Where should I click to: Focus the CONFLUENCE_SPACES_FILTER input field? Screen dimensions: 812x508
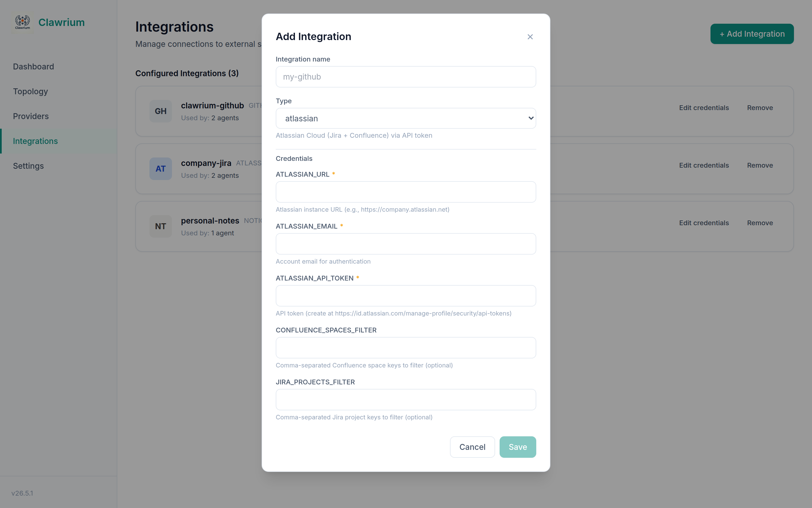[x=406, y=348]
